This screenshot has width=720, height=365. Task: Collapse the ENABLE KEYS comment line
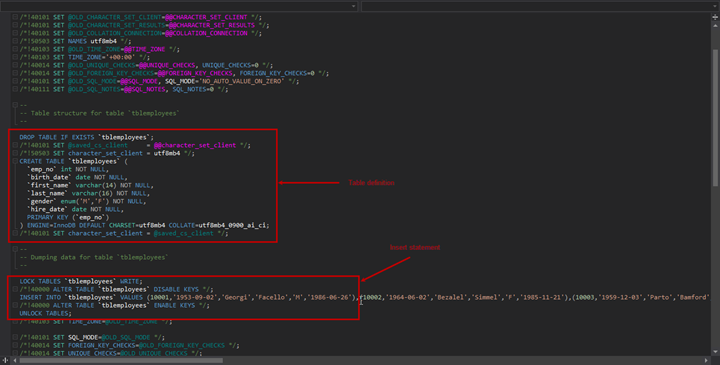tap(15, 305)
